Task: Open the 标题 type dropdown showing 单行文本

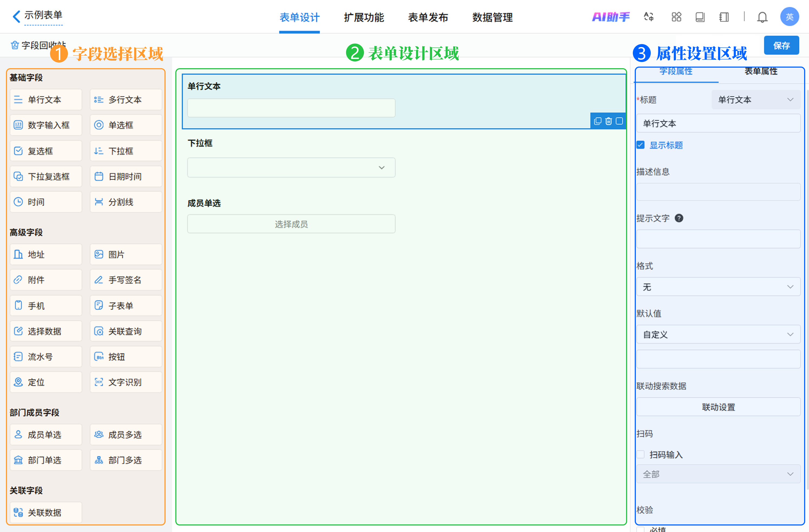Action: coord(755,100)
